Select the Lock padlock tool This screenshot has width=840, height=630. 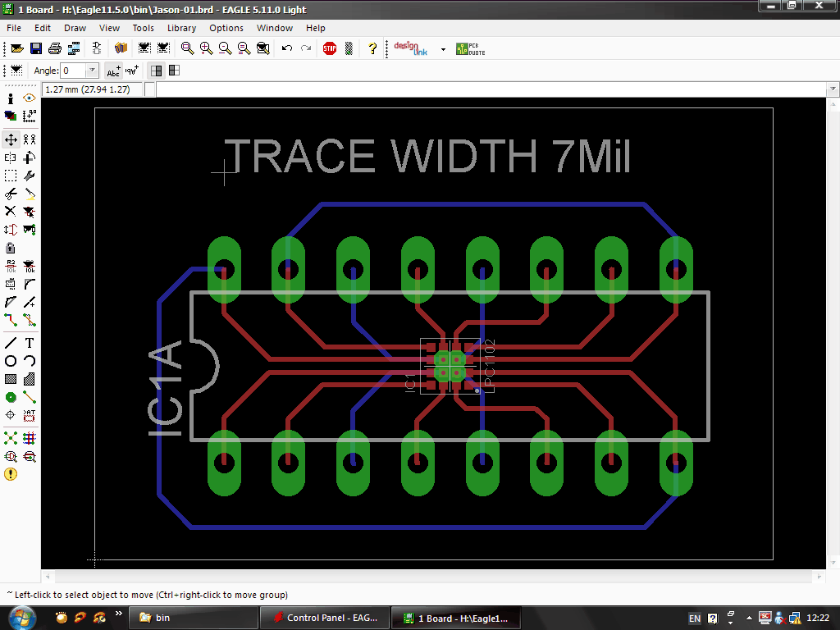click(x=10, y=248)
